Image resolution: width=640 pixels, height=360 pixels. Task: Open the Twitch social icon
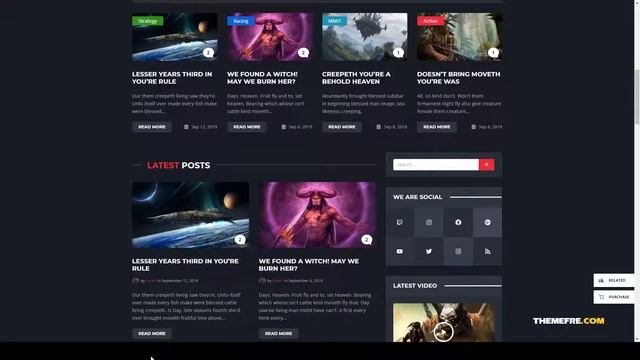point(400,222)
